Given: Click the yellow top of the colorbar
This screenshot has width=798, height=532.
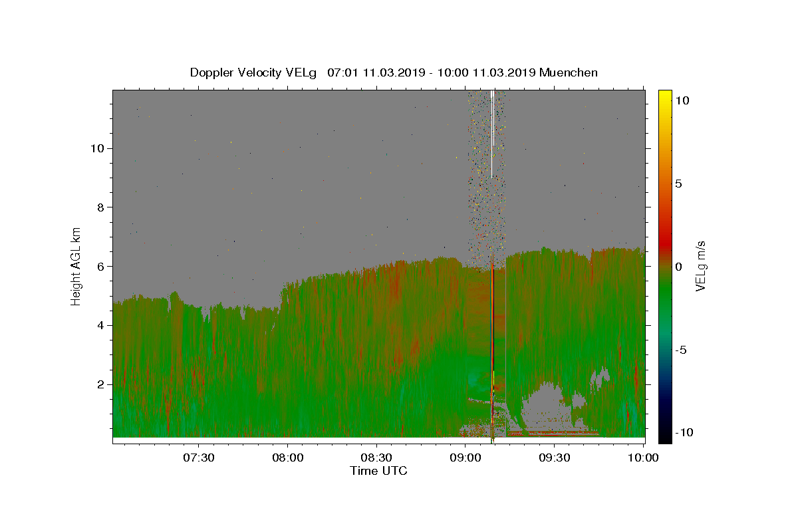Looking at the screenshot, I should click(664, 96).
